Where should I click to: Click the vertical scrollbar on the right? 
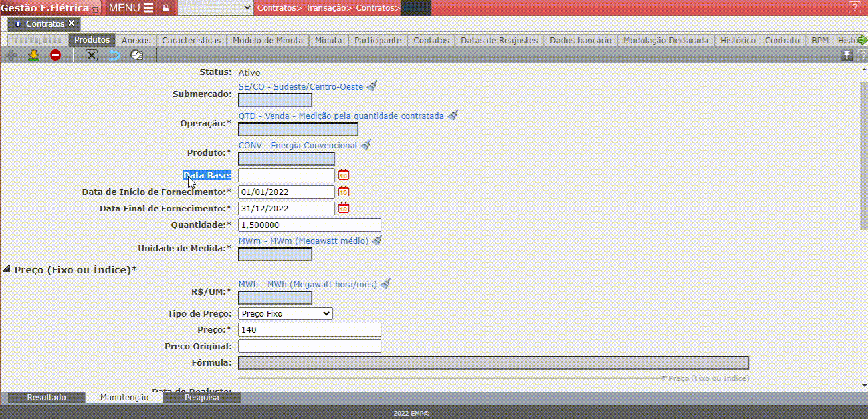(x=863, y=153)
